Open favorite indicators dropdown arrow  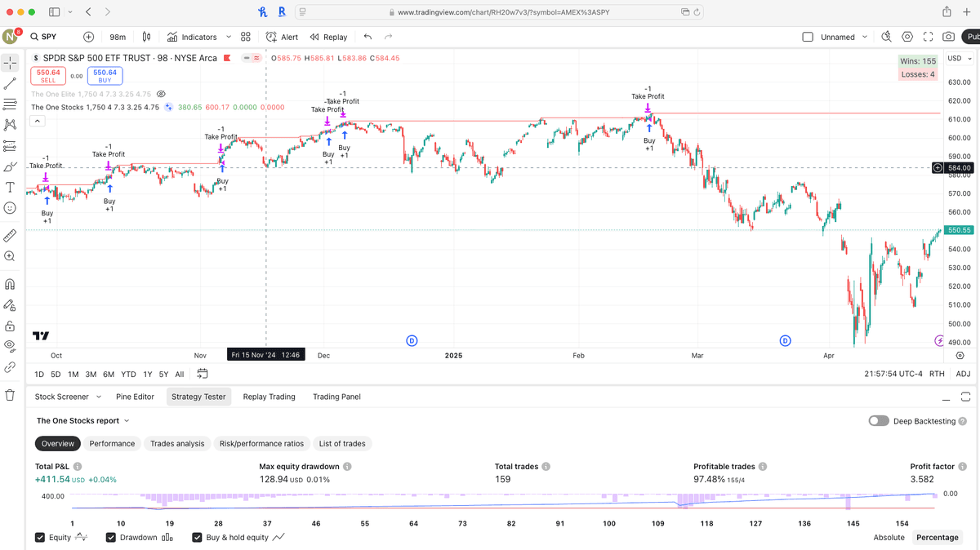[x=229, y=37]
